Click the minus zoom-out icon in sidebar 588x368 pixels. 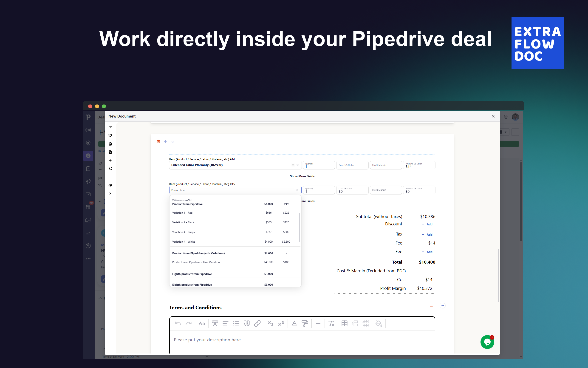pyautogui.click(x=110, y=177)
